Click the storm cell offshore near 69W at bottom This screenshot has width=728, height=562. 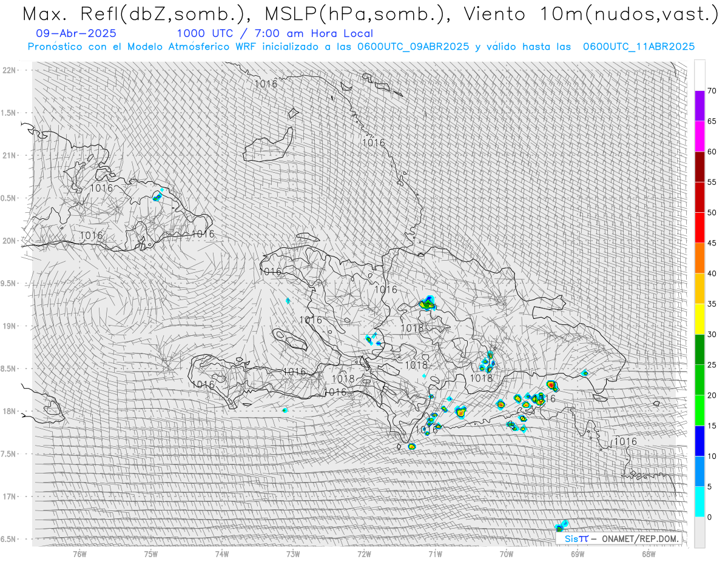[x=562, y=526]
